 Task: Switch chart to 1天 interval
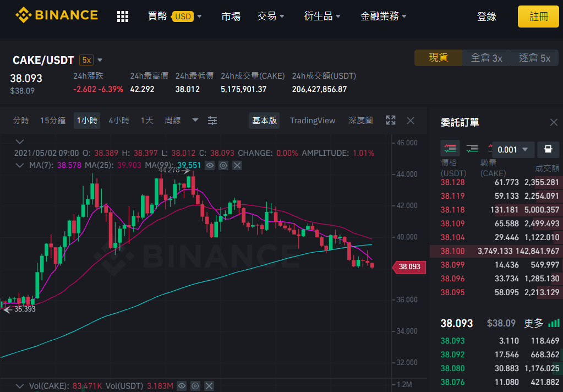[x=147, y=121]
